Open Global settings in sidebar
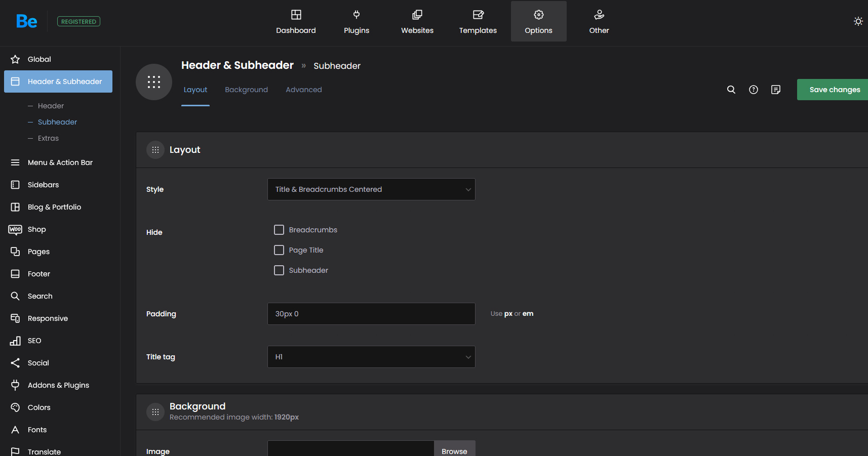The height and width of the screenshot is (456, 868). click(x=58, y=59)
